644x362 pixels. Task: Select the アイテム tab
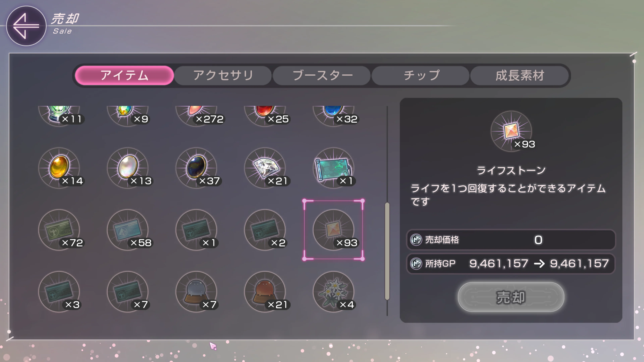124,75
